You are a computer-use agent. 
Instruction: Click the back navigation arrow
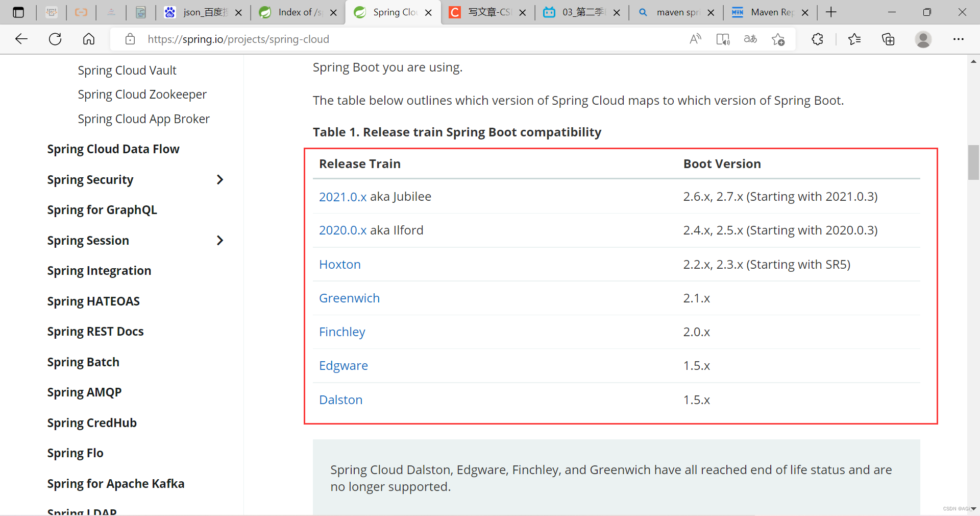click(x=21, y=39)
